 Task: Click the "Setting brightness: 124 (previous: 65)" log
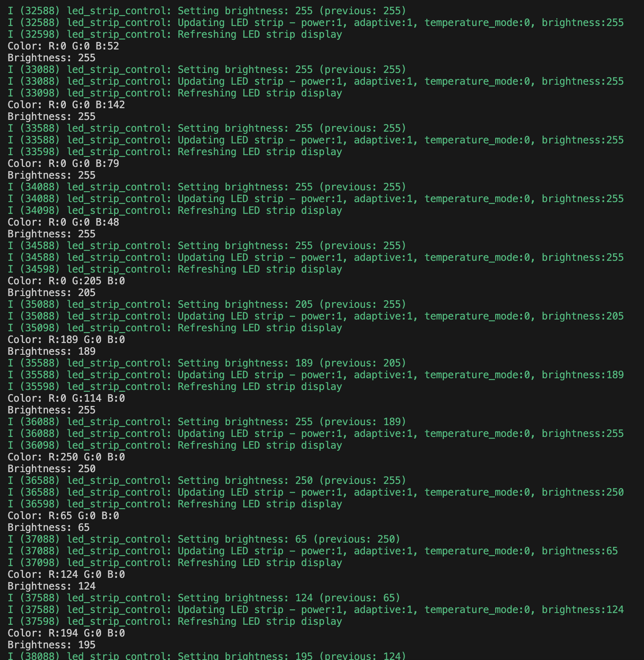click(x=288, y=598)
